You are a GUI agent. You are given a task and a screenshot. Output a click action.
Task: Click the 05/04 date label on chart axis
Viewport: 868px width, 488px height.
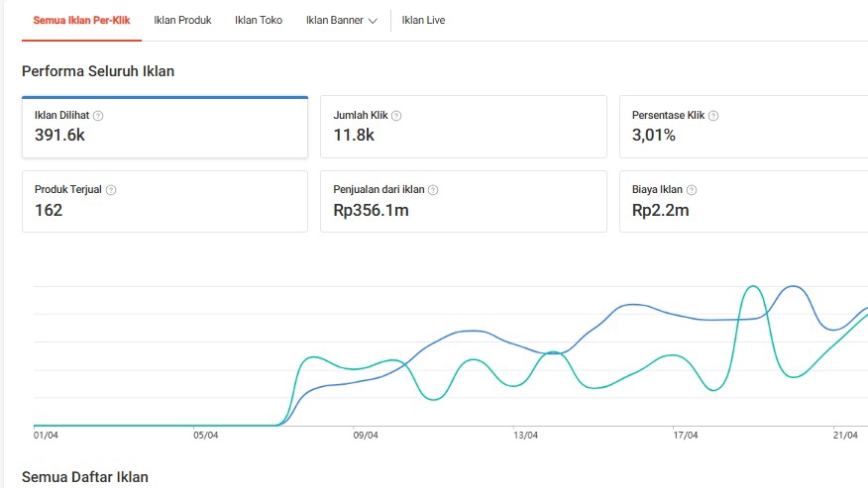[205, 436]
